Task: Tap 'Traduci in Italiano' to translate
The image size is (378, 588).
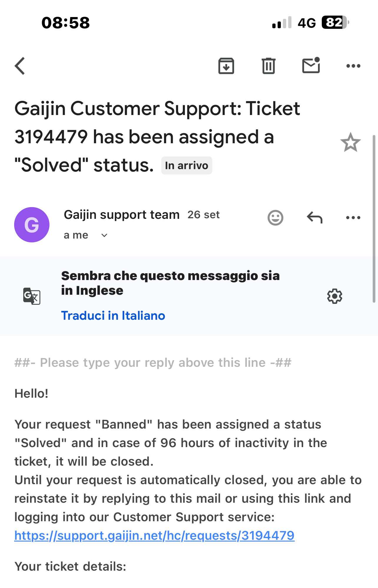Action: click(x=113, y=316)
